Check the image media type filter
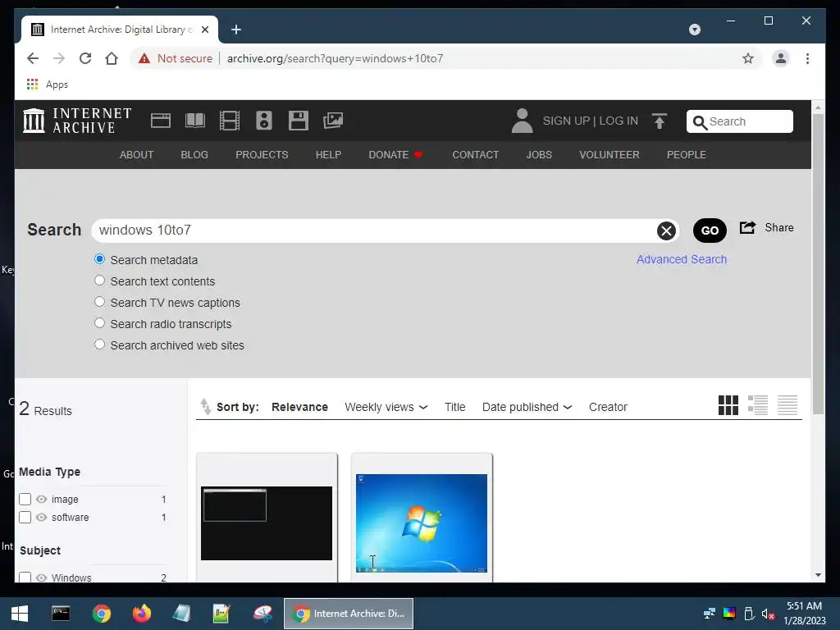Image resolution: width=840 pixels, height=630 pixels. 25,500
